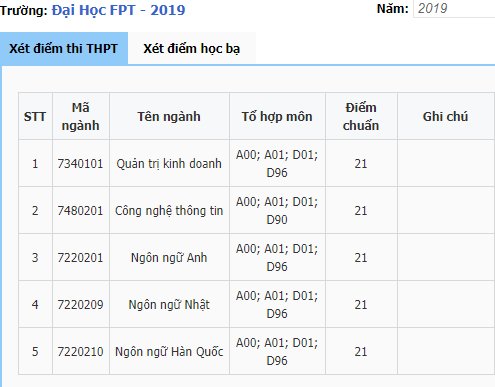Viewport: 495px width, 387px height.
Task: Click row number 2 in STT column
Action: [35, 211]
